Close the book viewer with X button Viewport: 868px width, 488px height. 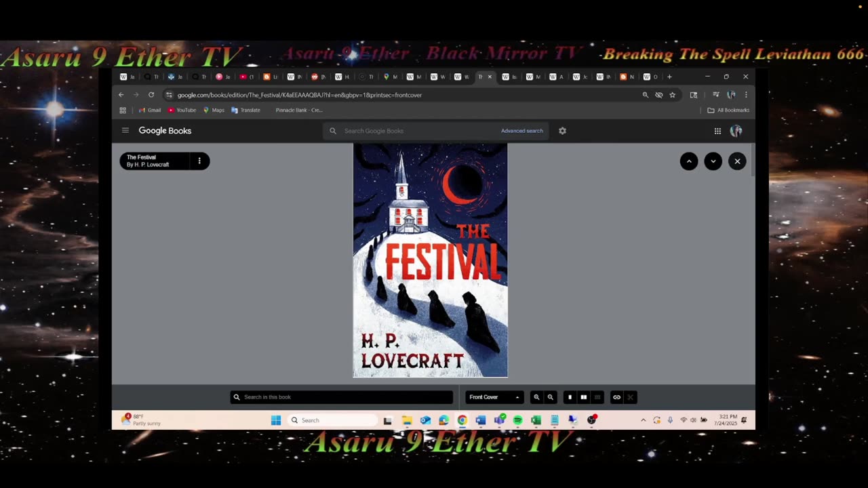[737, 161]
